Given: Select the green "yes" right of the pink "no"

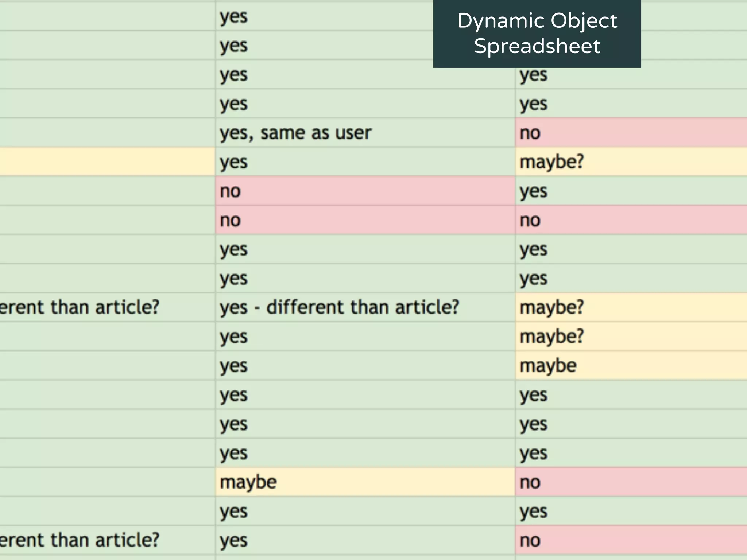Looking at the screenshot, I should [631, 191].
